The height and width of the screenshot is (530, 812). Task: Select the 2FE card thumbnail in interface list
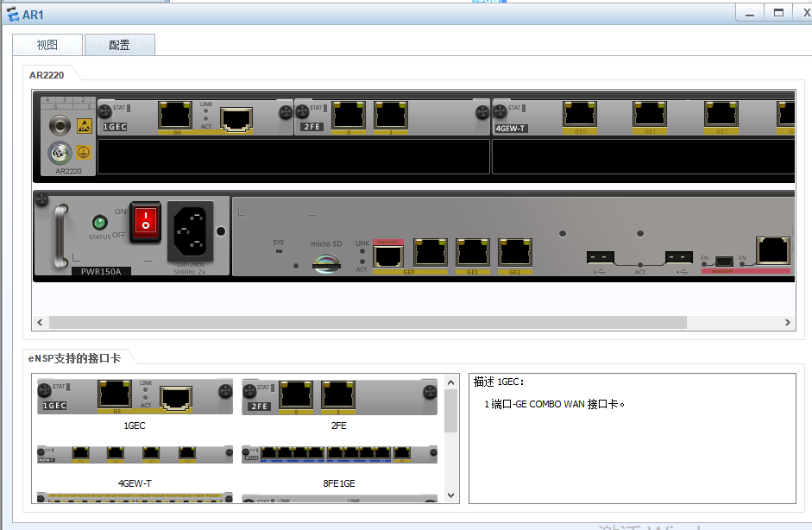[339, 396]
